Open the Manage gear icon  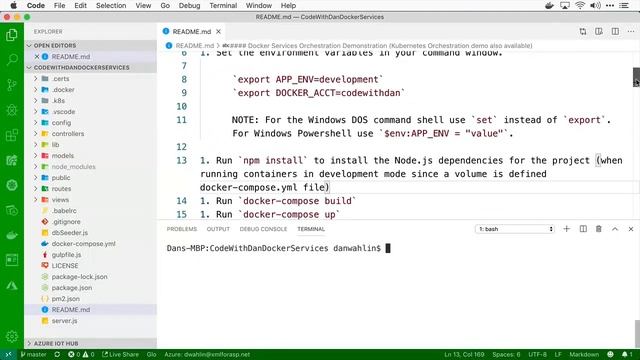(12, 336)
